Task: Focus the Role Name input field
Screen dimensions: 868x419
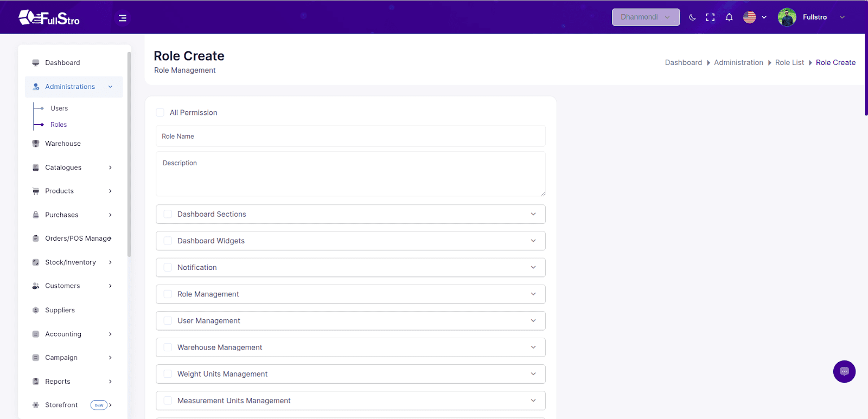Action: (x=350, y=136)
